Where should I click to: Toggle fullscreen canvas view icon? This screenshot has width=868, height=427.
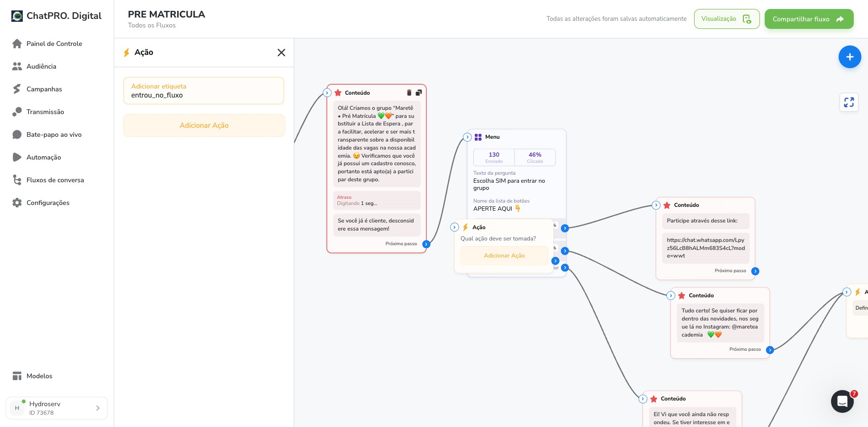(849, 102)
